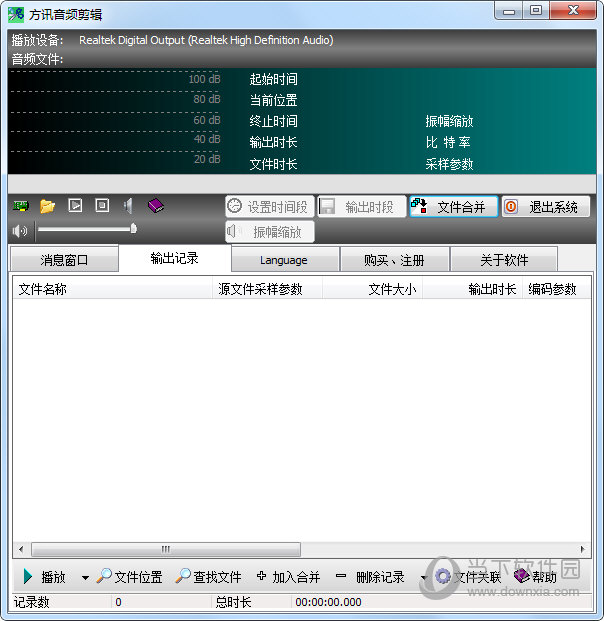This screenshot has height=621, width=604.
Task: Minimize the window
Action: 509,11
